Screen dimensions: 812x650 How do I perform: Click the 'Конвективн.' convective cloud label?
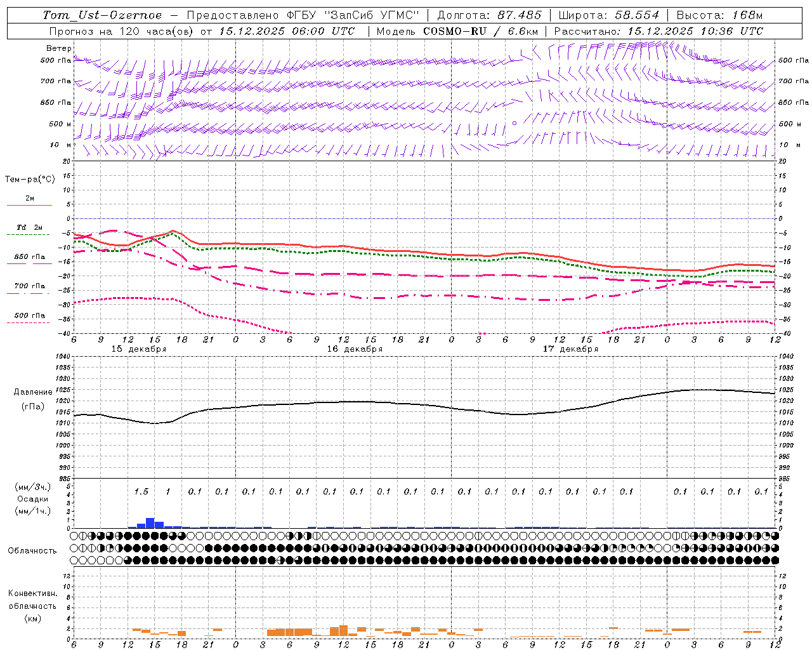(x=32, y=594)
